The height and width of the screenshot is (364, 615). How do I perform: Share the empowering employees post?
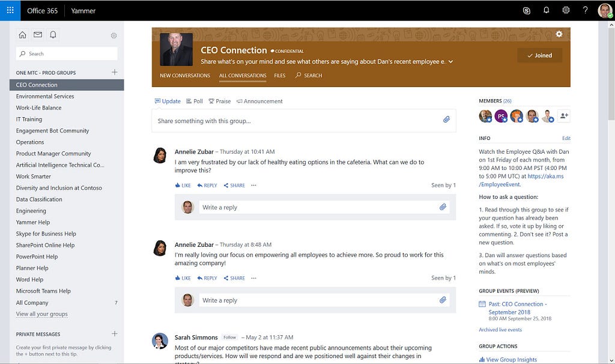tap(234, 278)
